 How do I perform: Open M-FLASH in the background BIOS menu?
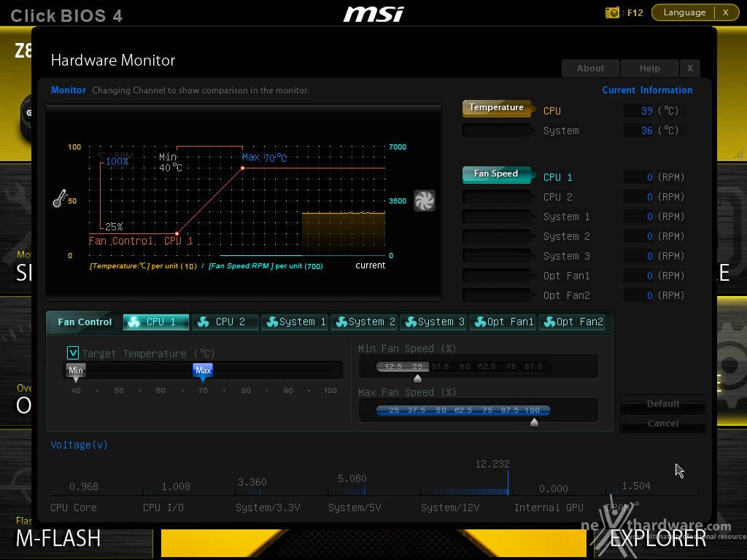tap(58, 538)
